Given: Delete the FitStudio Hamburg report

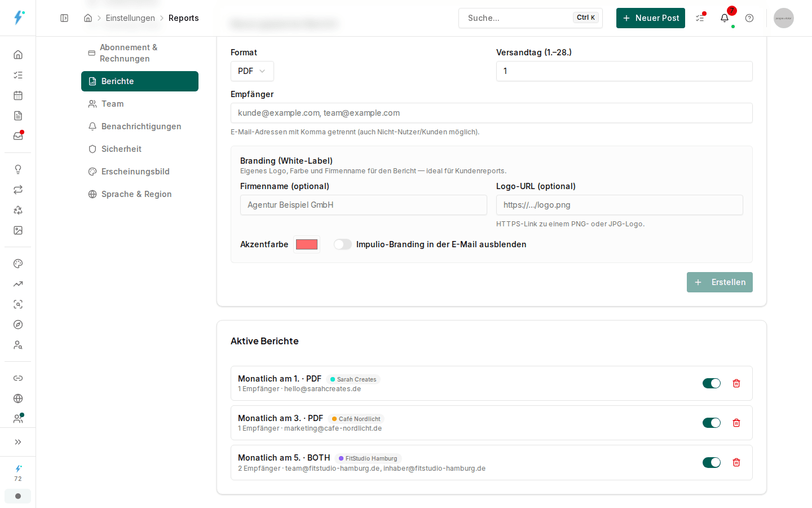Looking at the screenshot, I should [x=736, y=462].
